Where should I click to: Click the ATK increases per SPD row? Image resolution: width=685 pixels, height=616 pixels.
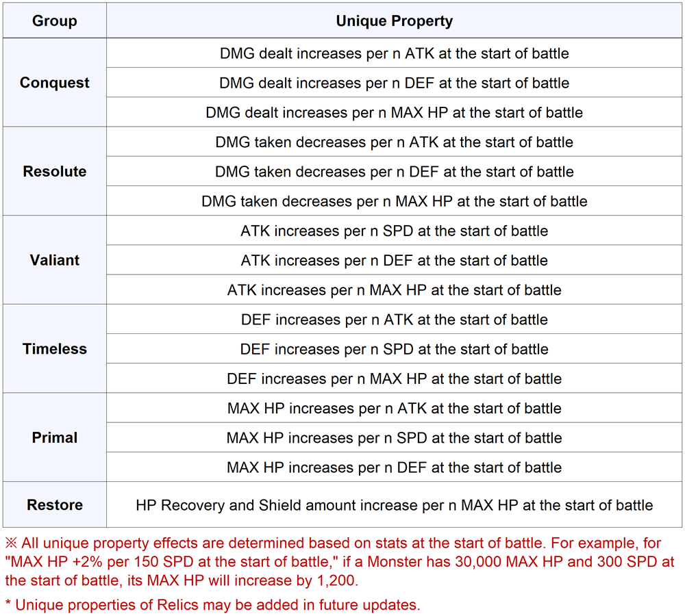(394, 231)
